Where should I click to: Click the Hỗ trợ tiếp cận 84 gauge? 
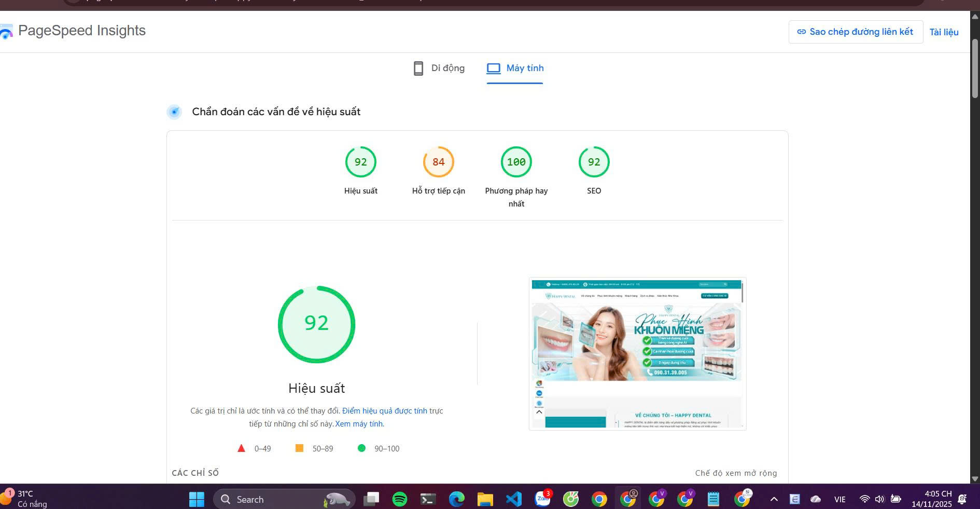[438, 162]
